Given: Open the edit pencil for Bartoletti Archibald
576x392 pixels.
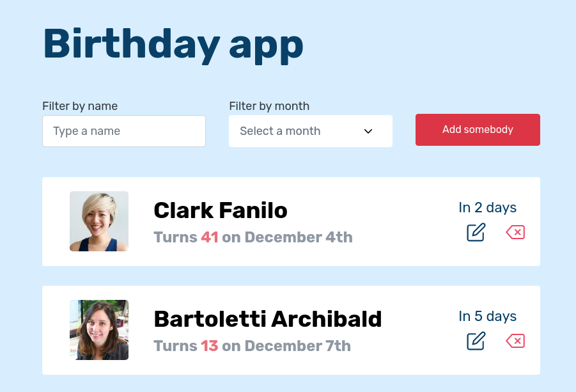Looking at the screenshot, I should (476, 341).
